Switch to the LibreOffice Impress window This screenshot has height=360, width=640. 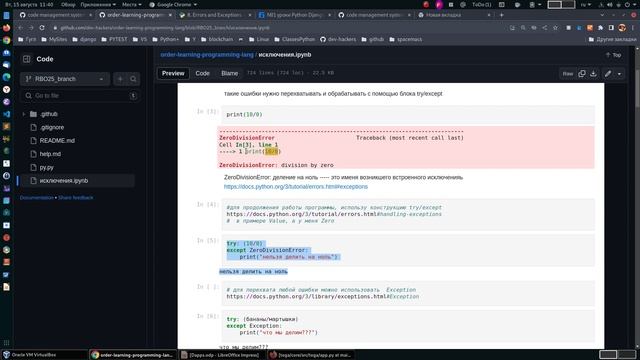(x=222, y=355)
